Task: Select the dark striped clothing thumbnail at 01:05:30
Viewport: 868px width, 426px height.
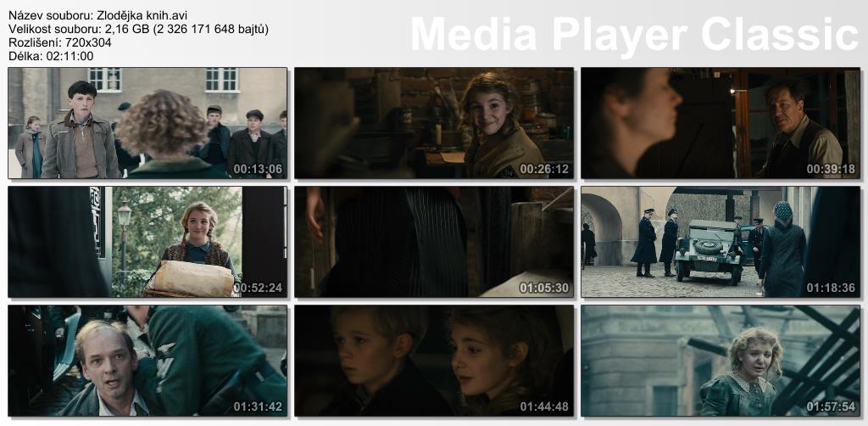Action: tap(434, 242)
